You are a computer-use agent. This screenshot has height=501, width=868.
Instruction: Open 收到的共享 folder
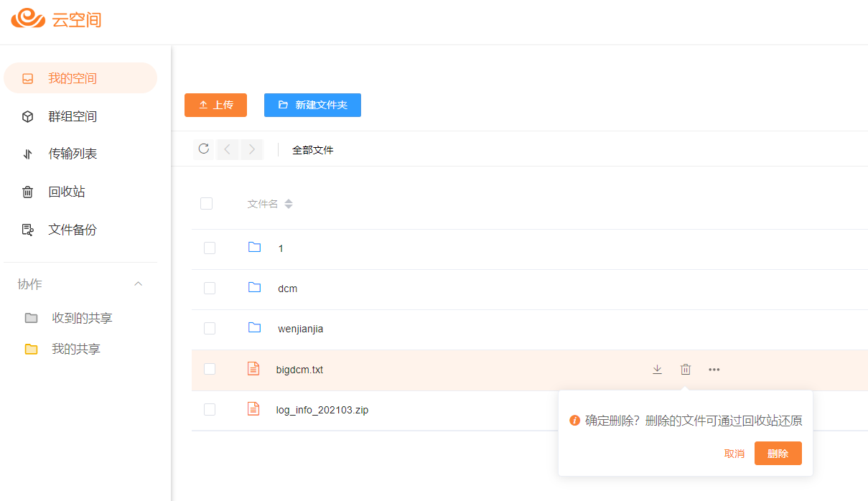click(x=82, y=318)
